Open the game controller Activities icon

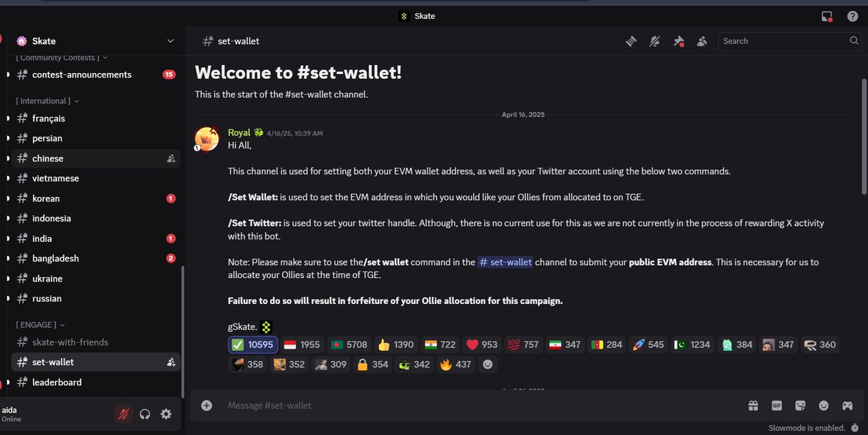point(847,405)
